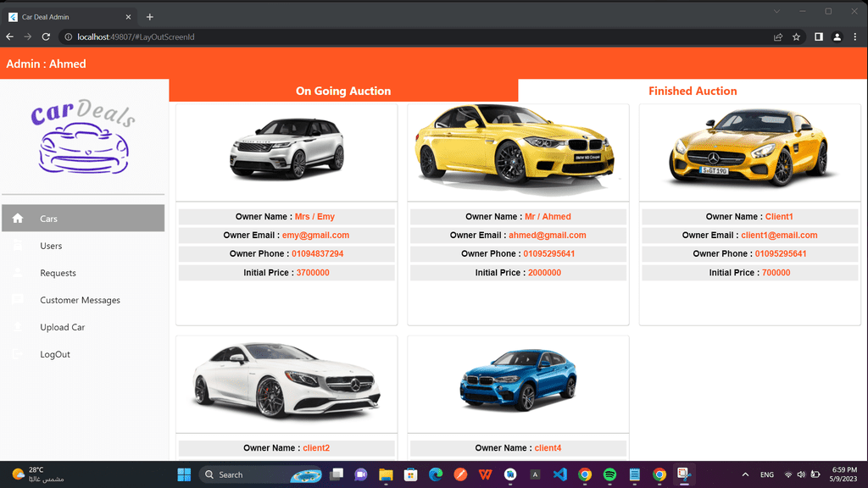This screenshot has width=868, height=488.
Task: Select the white Mercedes coupe image
Action: pos(287,380)
